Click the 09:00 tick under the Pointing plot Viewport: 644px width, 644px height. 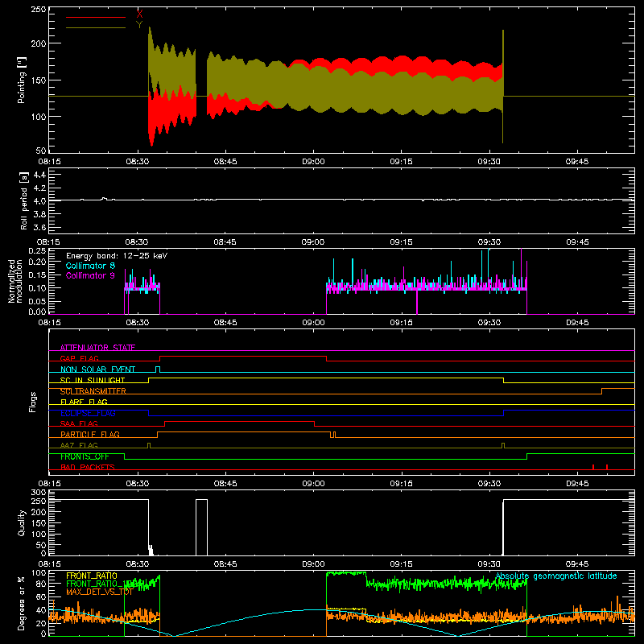point(313,162)
